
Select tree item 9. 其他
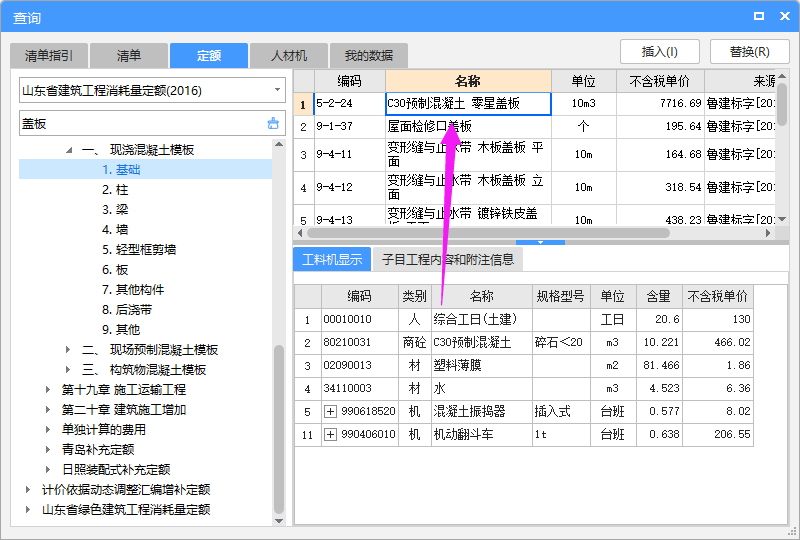pos(121,330)
